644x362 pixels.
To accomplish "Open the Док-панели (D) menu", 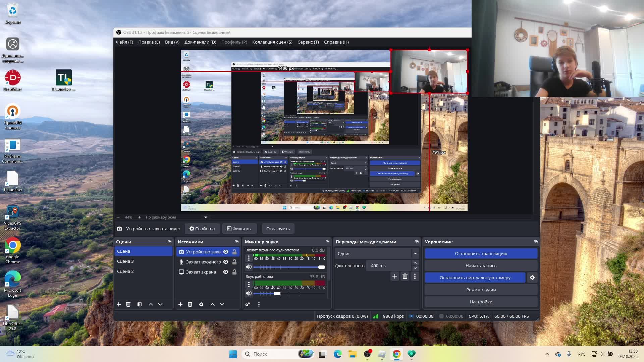I will tap(200, 42).
